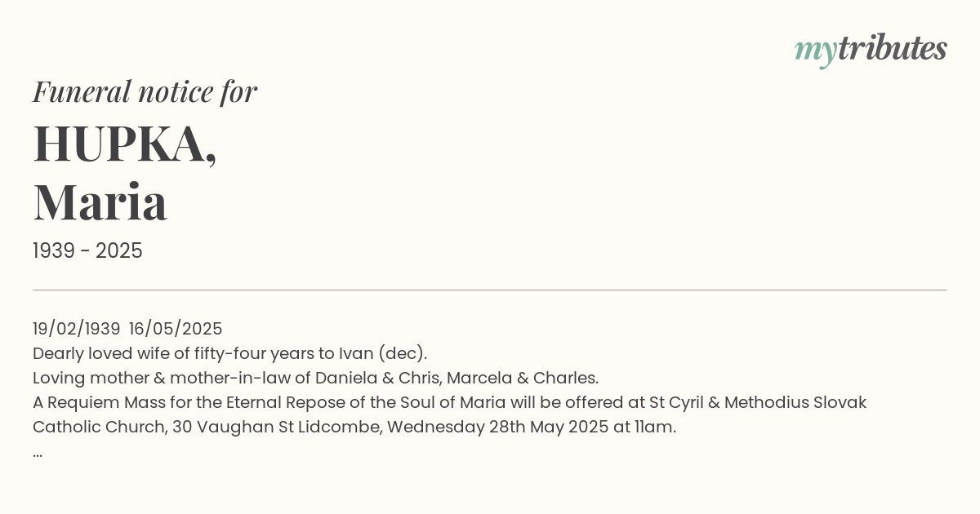Expand the truncated text via ellipsis
The height and width of the screenshot is (514, 980).
coord(38,452)
